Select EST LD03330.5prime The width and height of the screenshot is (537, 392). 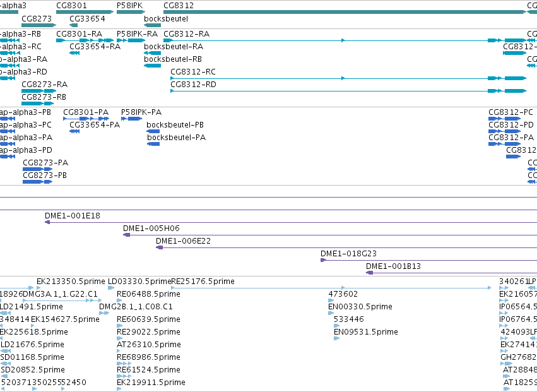tap(139, 282)
